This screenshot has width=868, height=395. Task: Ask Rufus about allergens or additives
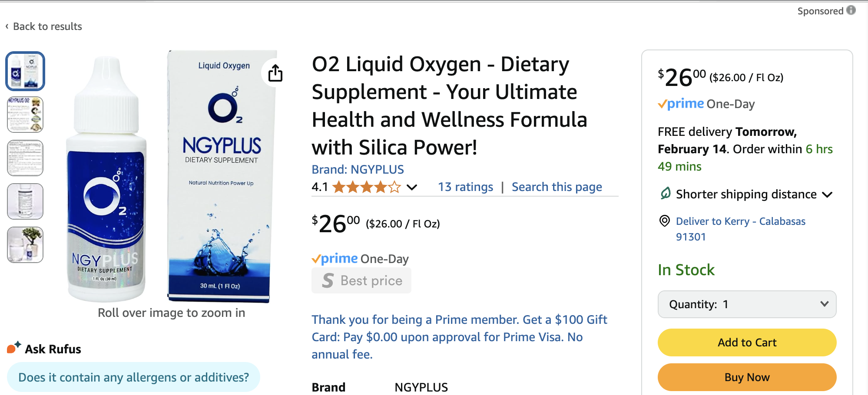133,377
